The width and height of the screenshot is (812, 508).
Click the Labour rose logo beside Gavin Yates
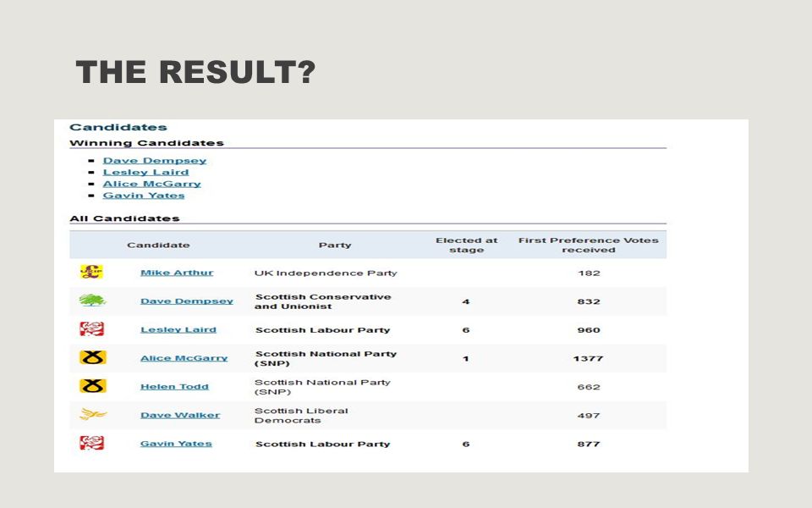(x=91, y=443)
